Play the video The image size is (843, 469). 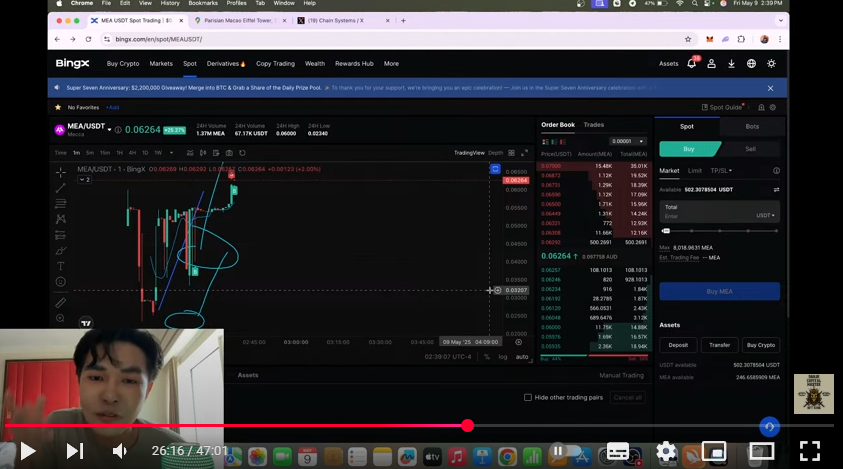pyautogui.click(x=27, y=451)
